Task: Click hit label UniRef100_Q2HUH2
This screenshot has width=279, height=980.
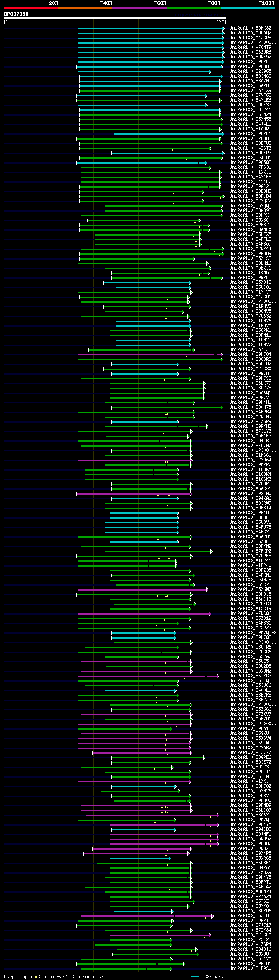Action: (x=250, y=138)
